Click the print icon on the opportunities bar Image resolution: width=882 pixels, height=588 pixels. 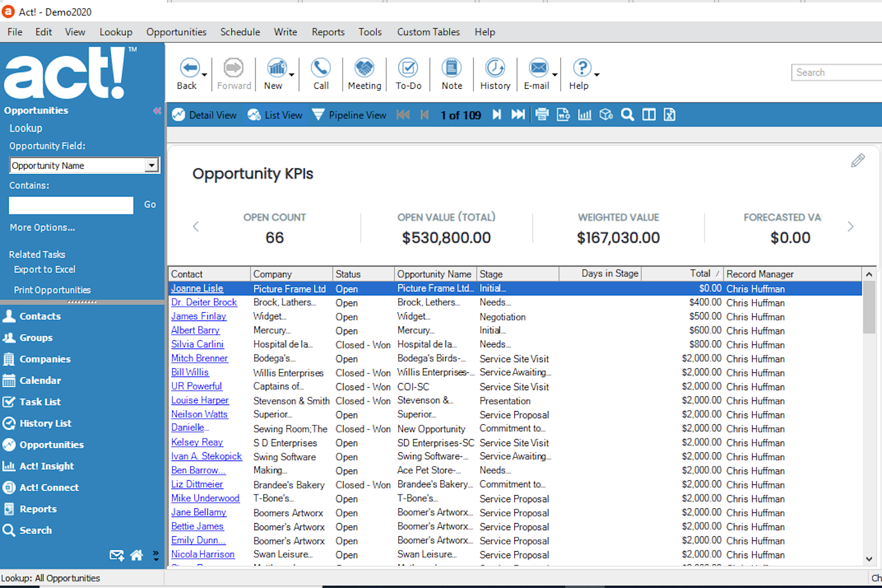click(542, 114)
